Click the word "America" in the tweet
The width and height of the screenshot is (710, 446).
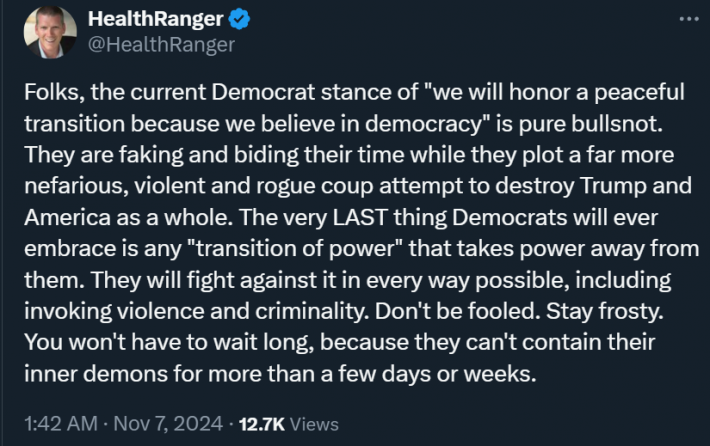(67, 218)
